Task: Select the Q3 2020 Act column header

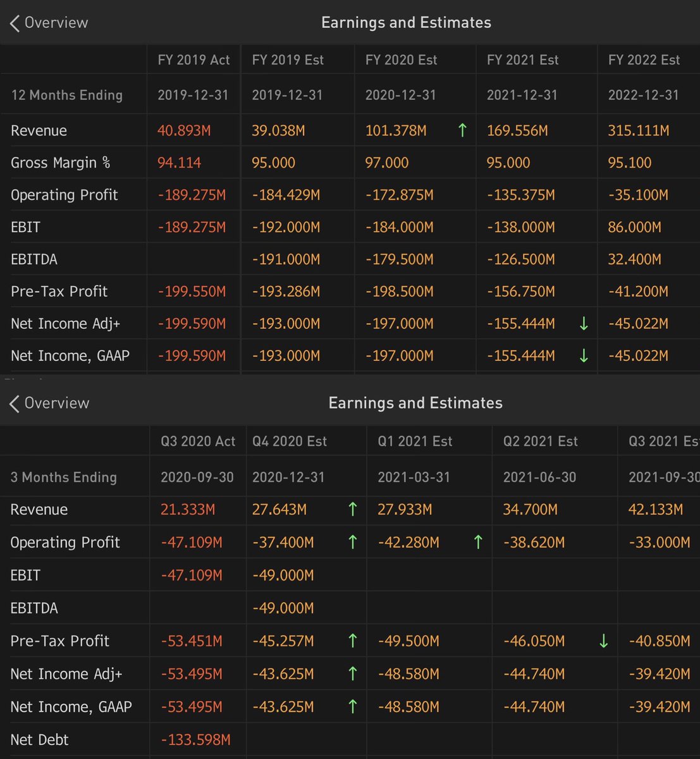Action: tap(198, 441)
